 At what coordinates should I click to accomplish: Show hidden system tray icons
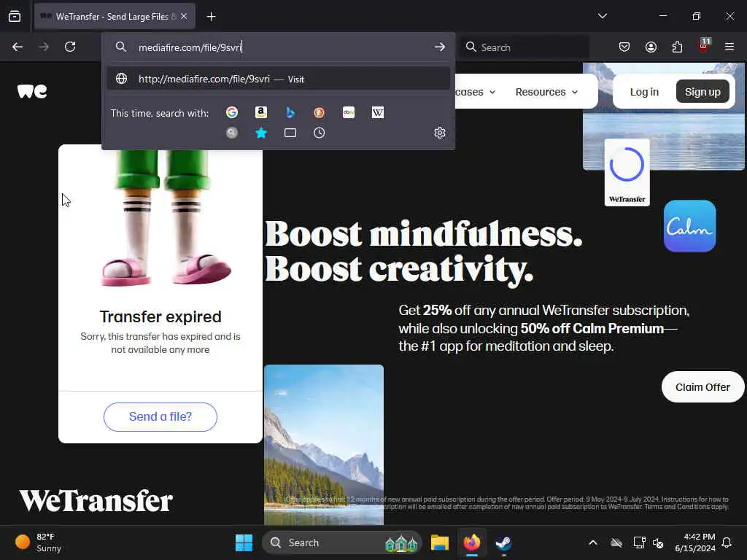tap(593, 542)
